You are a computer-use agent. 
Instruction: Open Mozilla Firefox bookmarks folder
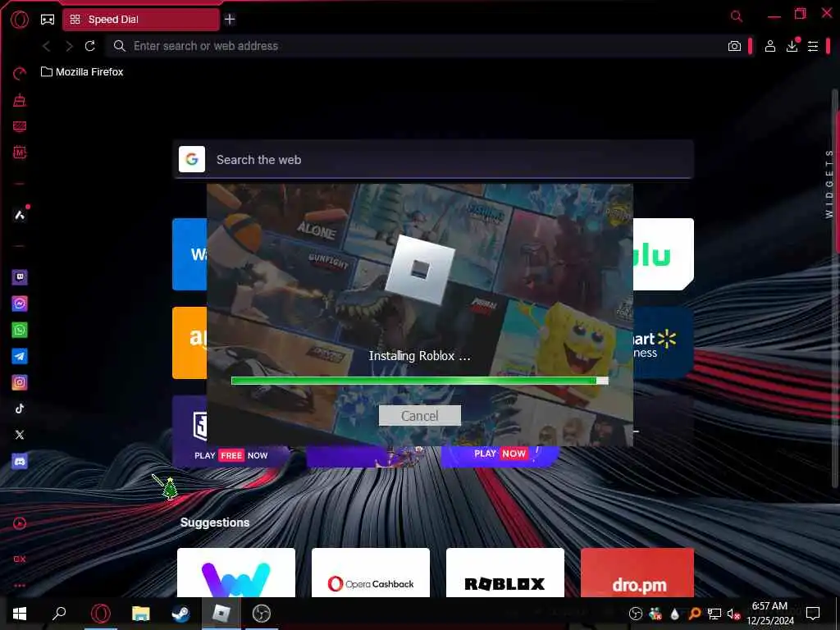[82, 72]
